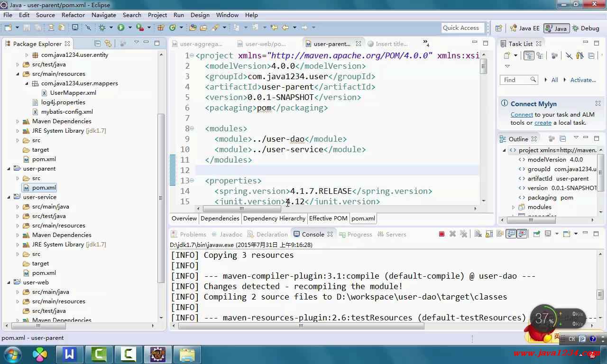The width and height of the screenshot is (607, 364).
Task: Select UserMapper.xml in Package Explorer
Action: click(x=73, y=93)
